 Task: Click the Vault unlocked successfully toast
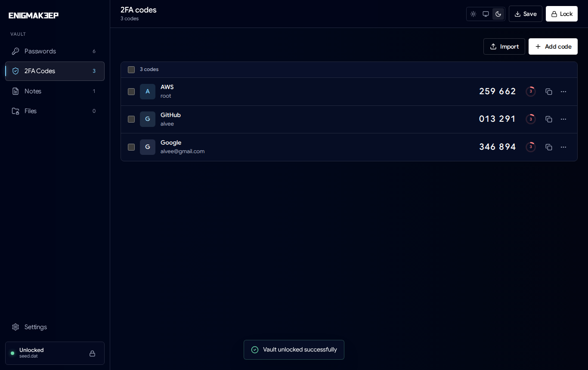(x=294, y=350)
